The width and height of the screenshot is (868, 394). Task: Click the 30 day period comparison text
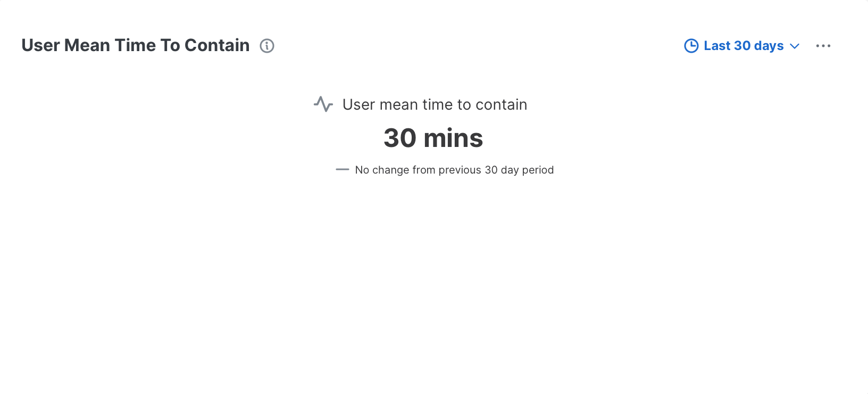coord(519,170)
